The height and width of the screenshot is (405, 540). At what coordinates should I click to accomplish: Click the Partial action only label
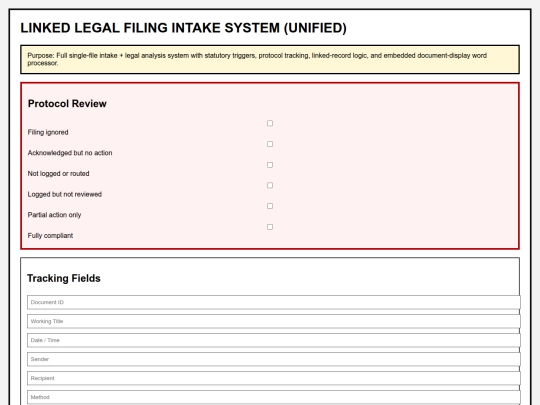click(54, 215)
